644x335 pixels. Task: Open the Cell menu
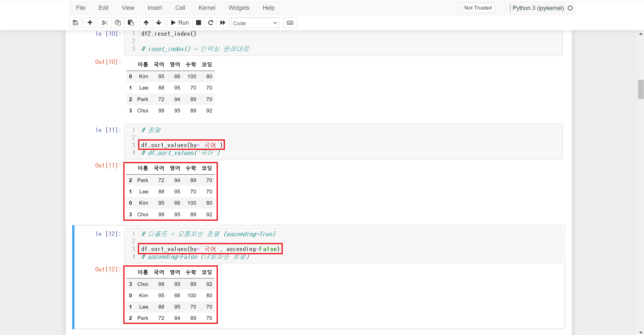coord(180,8)
